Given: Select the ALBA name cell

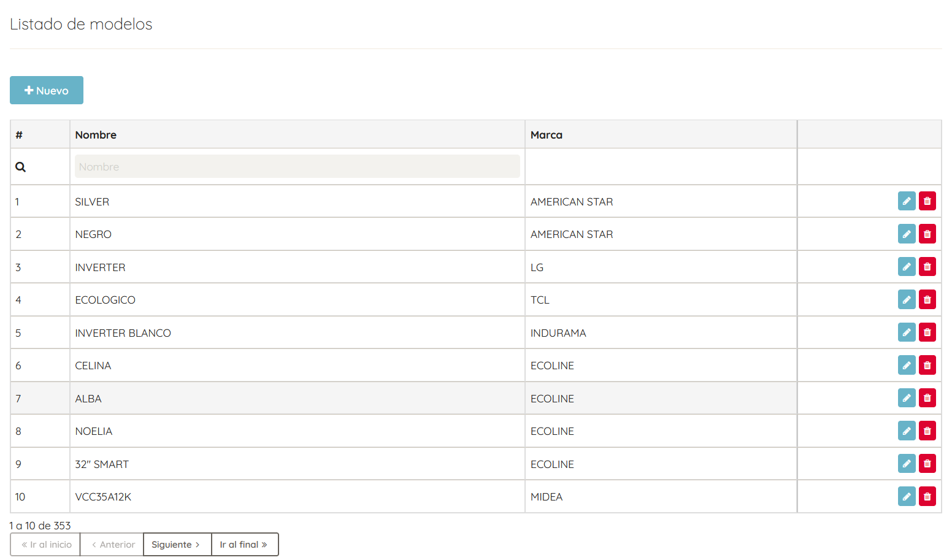Looking at the screenshot, I should coord(297,398).
